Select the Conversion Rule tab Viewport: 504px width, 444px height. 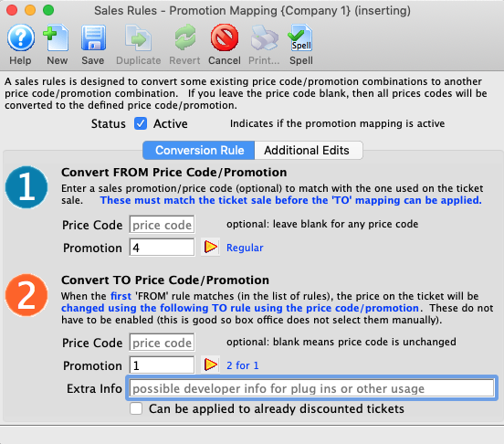click(199, 150)
